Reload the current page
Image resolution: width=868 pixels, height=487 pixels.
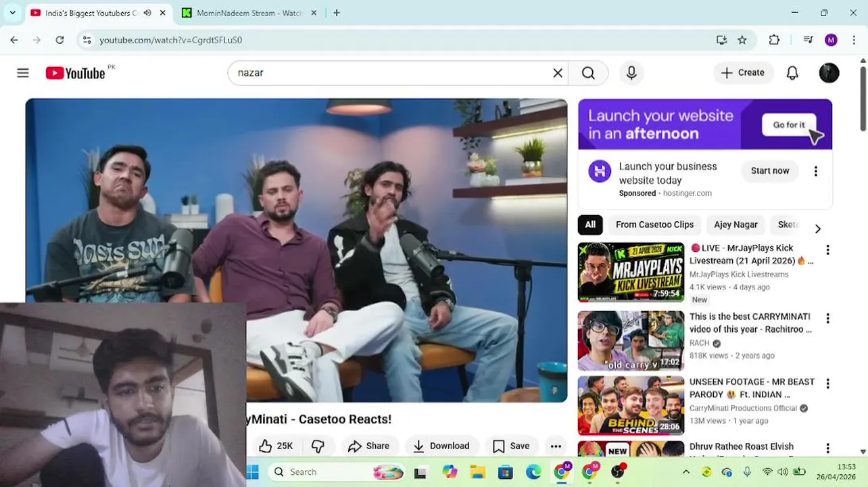pyautogui.click(x=59, y=40)
